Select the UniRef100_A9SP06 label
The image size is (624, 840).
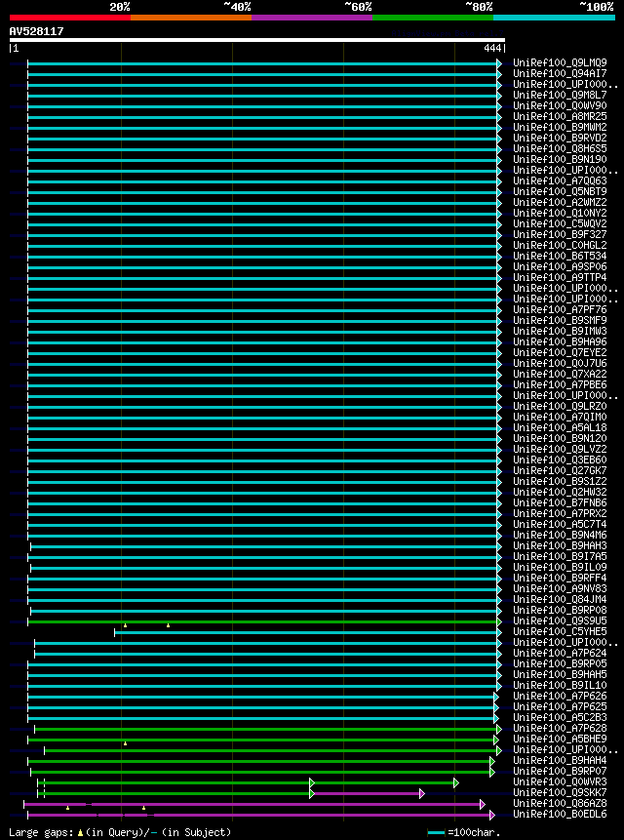click(560, 266)
